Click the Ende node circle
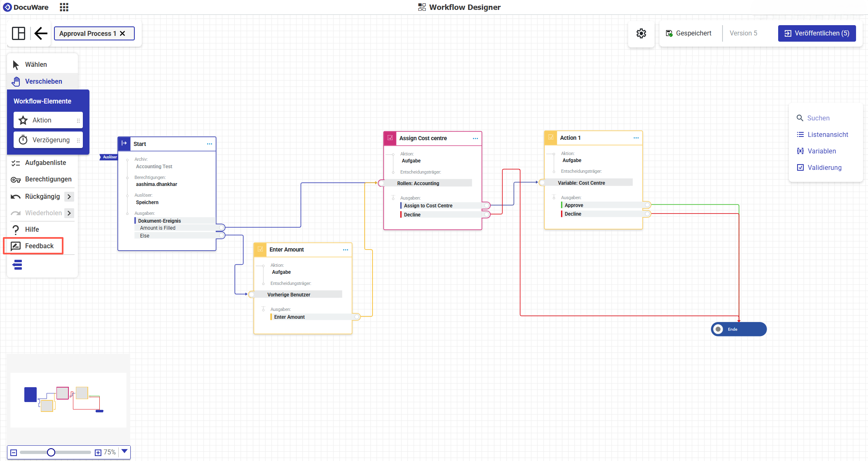This screenshot has width=868, height=461. tap(718, 329)
